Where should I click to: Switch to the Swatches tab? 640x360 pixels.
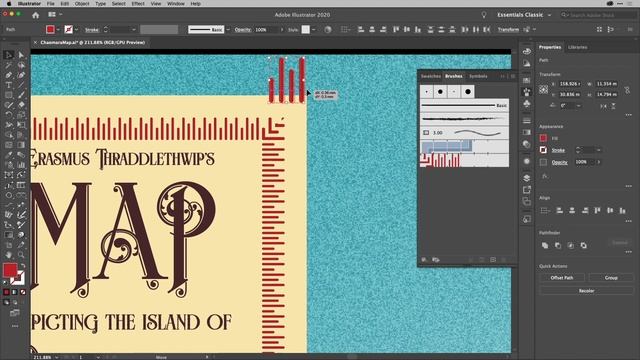(431, 76)
